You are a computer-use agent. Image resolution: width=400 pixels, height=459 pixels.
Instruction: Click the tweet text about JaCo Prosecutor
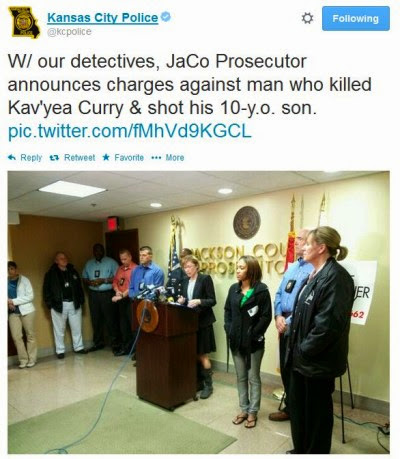tap(189, 85)
